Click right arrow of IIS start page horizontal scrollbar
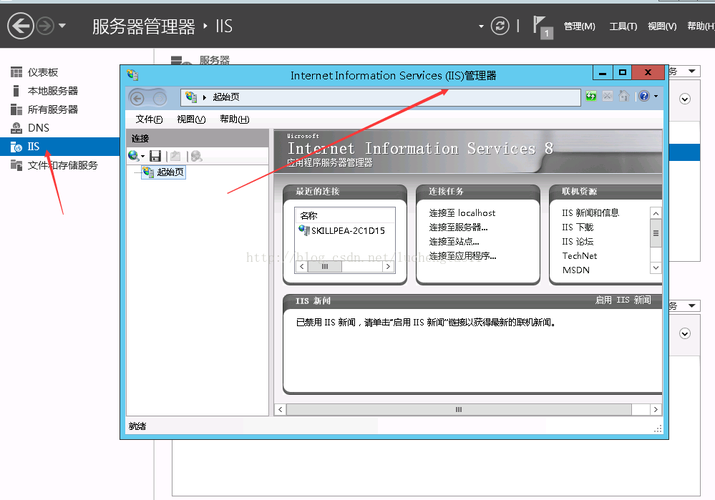Image resolution: width=715 pixels, height=500 pixels. (x=656, y=409)
